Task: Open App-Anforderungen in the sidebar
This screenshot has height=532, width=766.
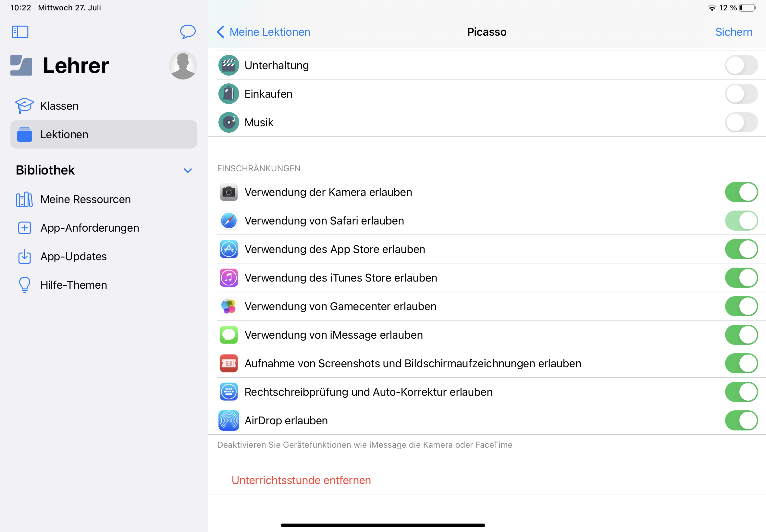Action: [104, 228]
